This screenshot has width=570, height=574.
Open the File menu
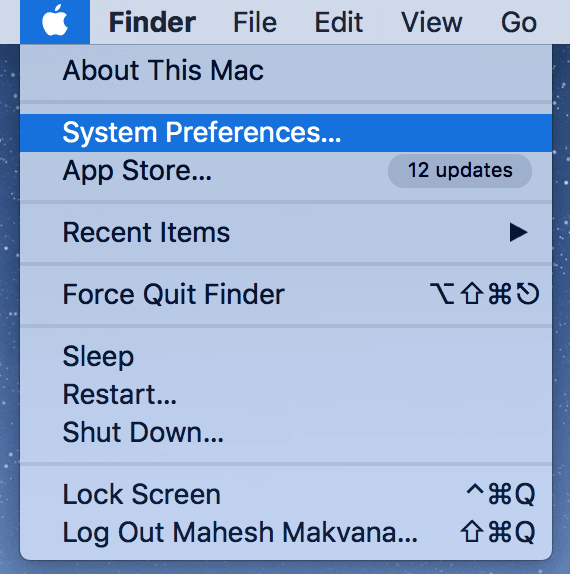point(255,23)
